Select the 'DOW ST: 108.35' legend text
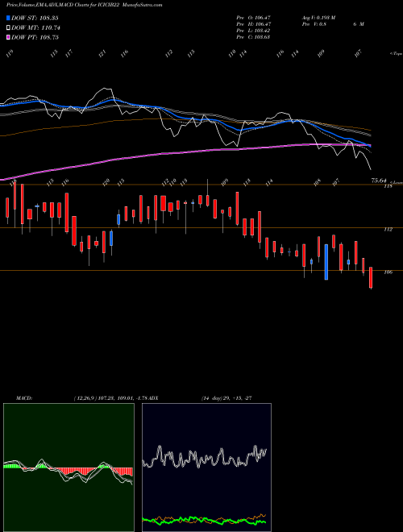The image size is (403, 532). (35, 18)
